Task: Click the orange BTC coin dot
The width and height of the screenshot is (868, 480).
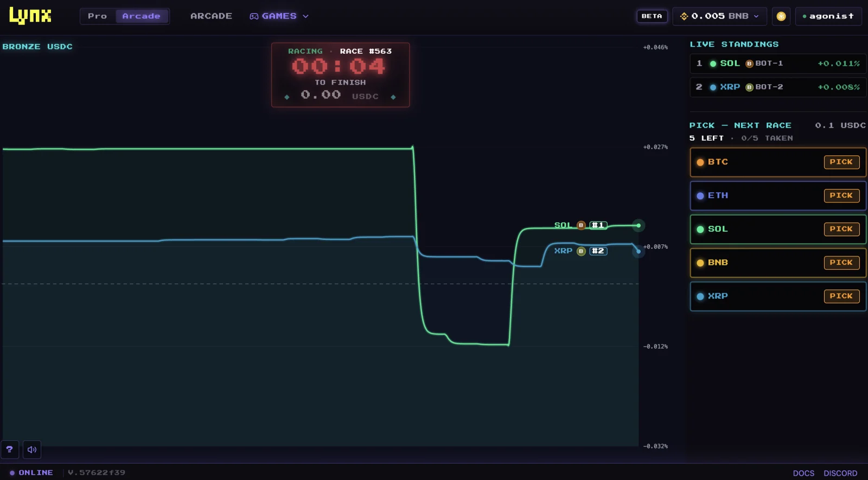Action: pyautogui.click(x=700, y=162)
